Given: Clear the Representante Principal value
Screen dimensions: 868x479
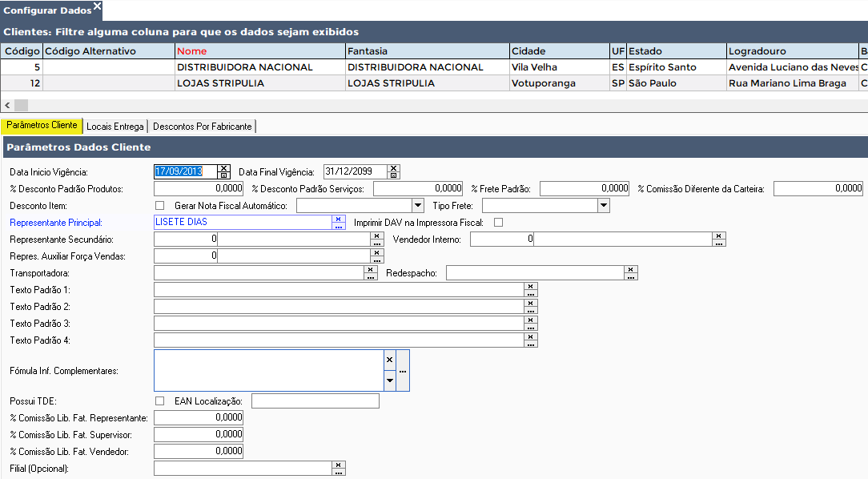Looking at the screenshot, I should (338, 219).
